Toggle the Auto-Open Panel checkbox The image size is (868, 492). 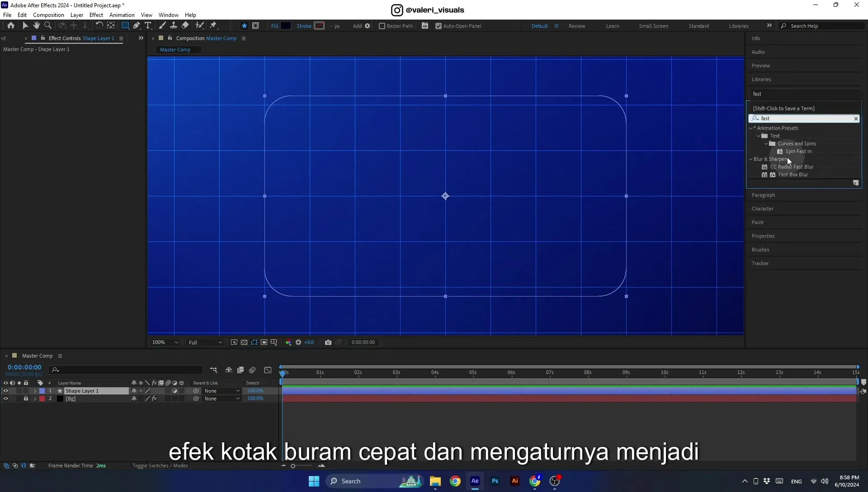point(439,26)
